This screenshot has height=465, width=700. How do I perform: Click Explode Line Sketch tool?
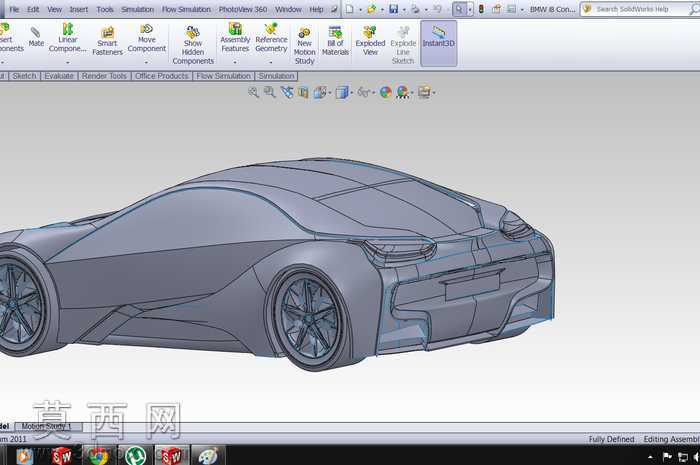(x=403, y=45)
